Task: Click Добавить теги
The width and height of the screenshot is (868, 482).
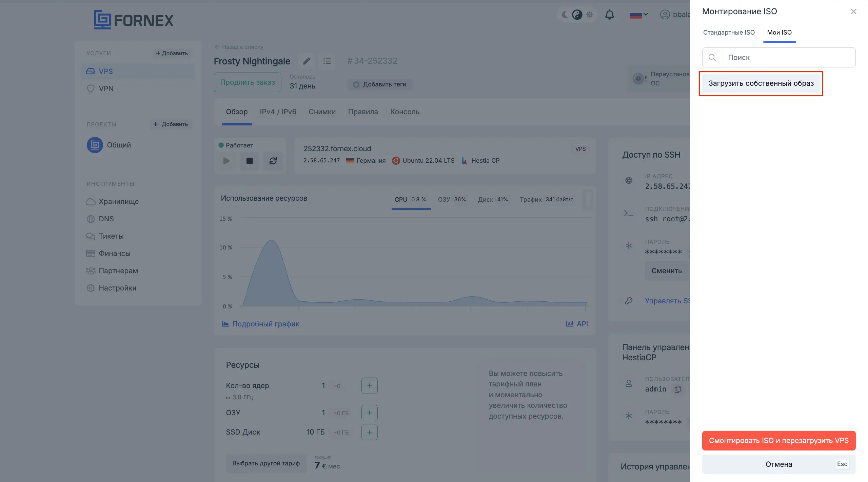Action: (x=380, y=84)
